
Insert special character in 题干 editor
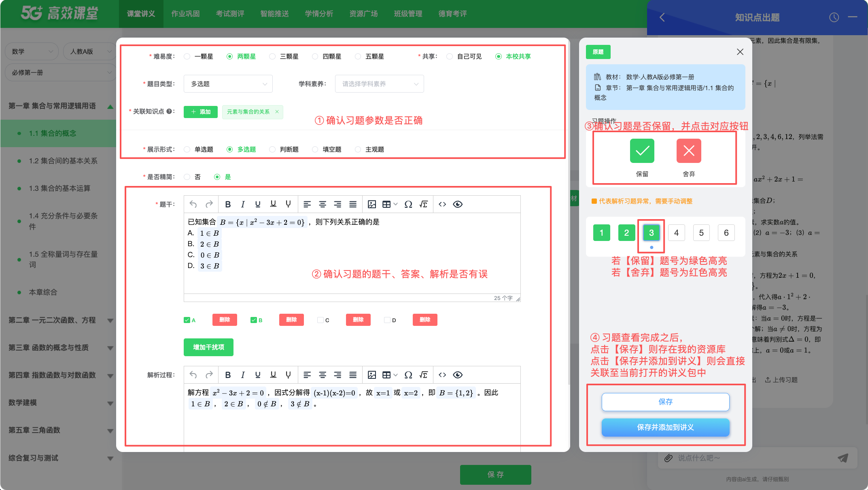click(408, 204)
